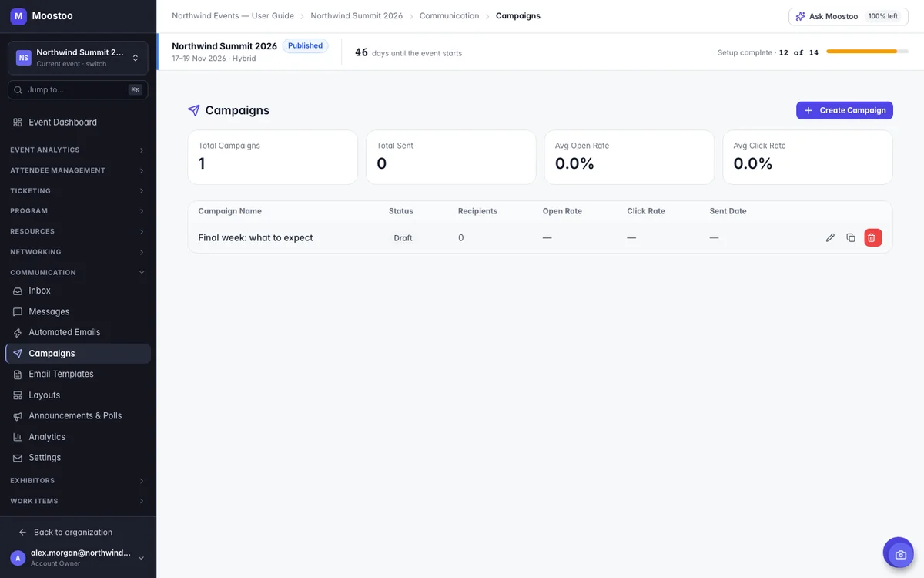Click Ask Moostoo button
The height and width of the screenshot is (578, 924).
(848, 16)
